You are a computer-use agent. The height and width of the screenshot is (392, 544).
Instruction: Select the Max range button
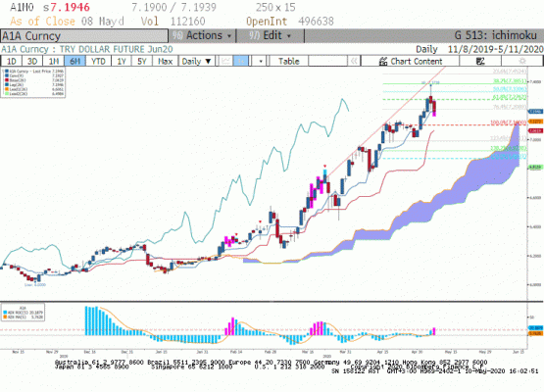point(165,62)
